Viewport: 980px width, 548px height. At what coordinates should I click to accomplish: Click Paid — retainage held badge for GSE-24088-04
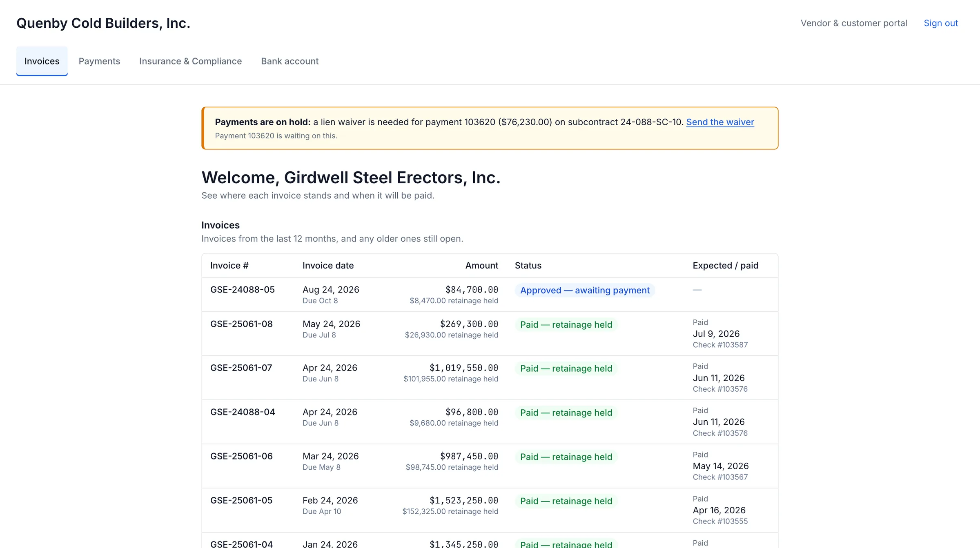point(566,413)
